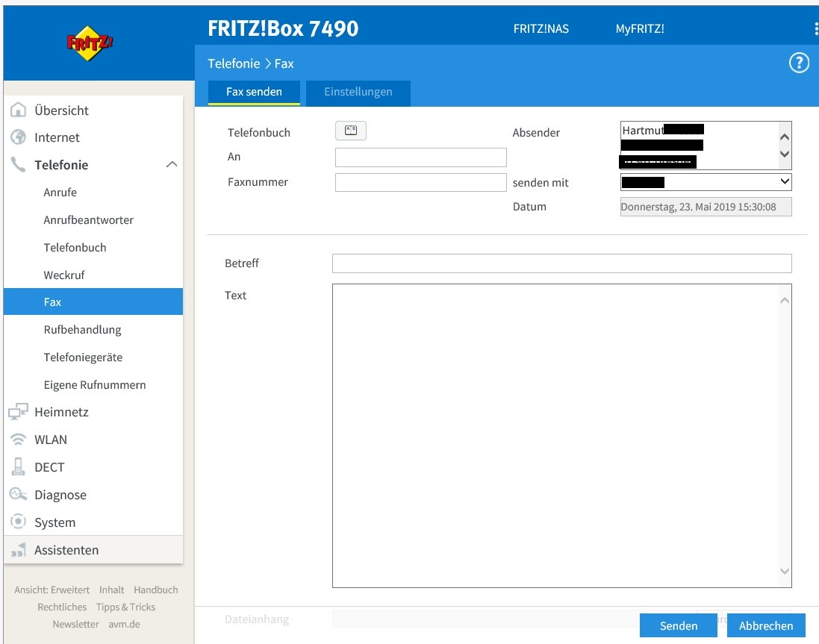
Task: Select Eigene Rufnummern in the sidebar
Action: 93,384
